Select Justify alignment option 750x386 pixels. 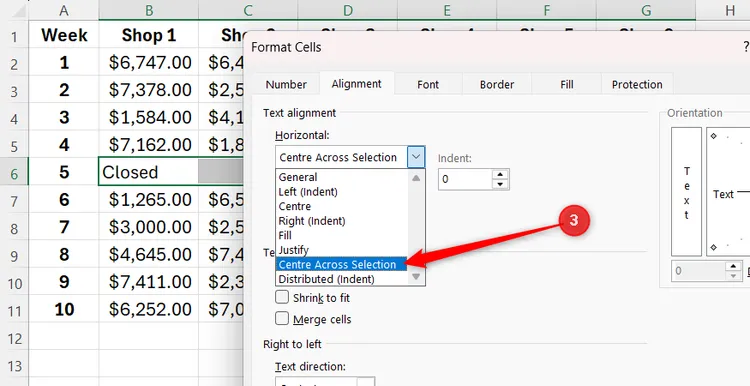click(342, 250)
